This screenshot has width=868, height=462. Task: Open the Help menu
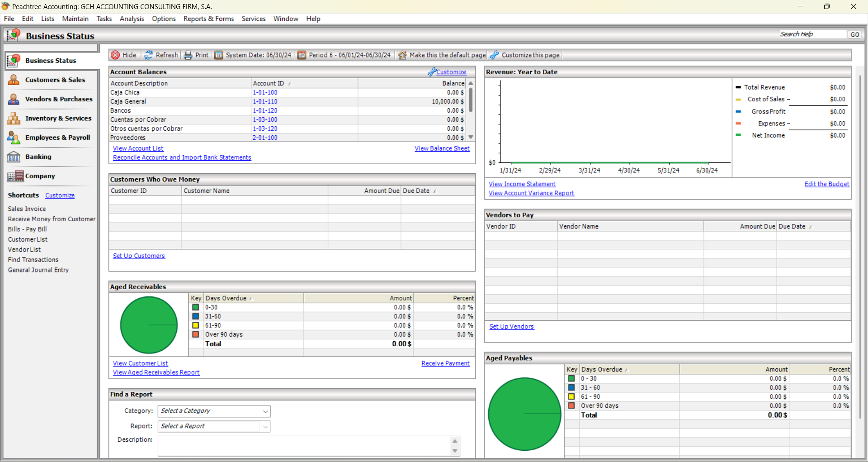click(313, 19)
